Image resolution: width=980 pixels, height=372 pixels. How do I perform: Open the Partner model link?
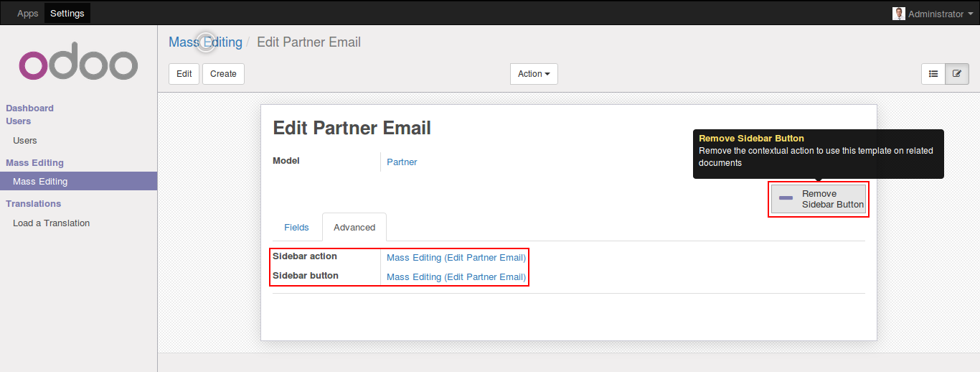pos(402,162)
